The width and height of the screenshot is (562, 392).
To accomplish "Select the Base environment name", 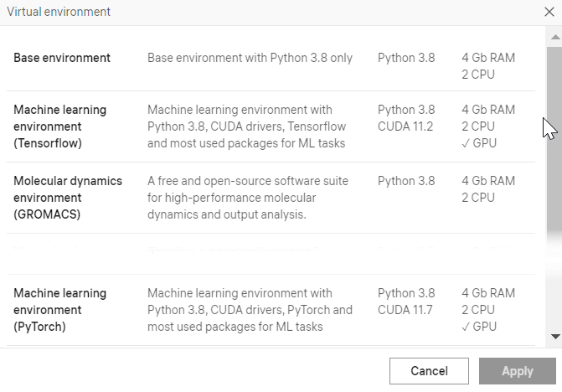I will (x=62, y=58).
